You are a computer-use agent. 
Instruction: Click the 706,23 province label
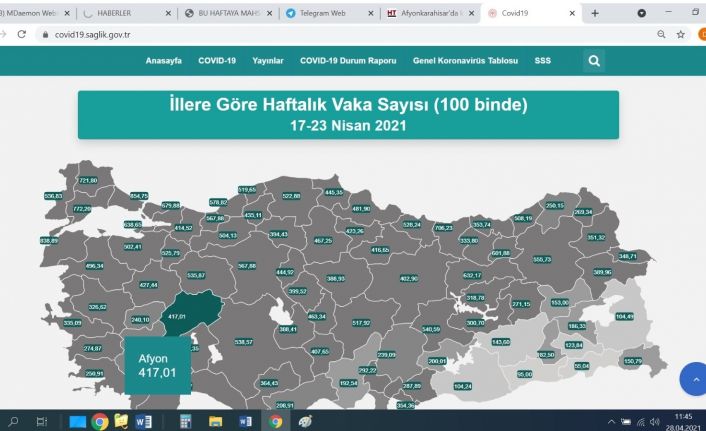tap(444, 228)
